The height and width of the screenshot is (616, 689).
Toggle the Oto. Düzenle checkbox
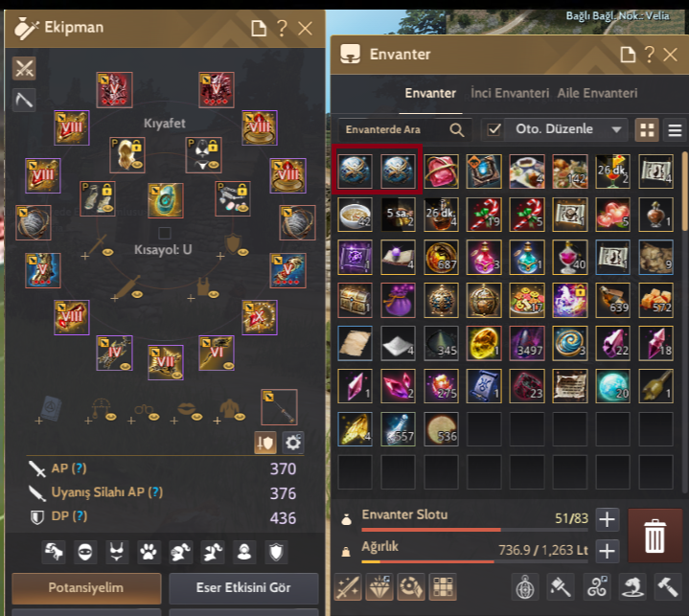494,129
